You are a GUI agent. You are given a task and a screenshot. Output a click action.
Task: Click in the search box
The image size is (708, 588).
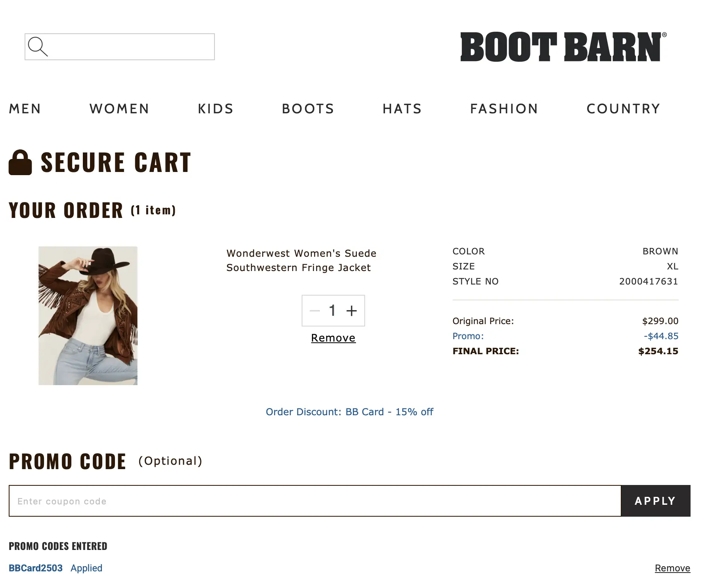coord(131,47)
